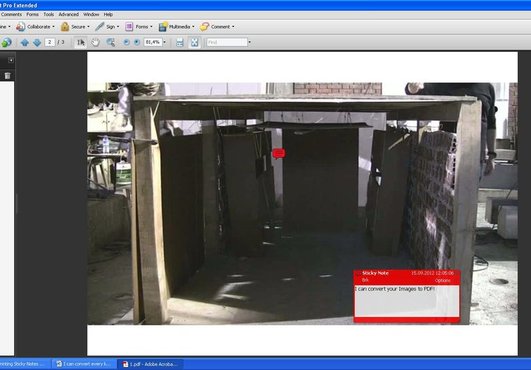Screen dimensions: 531x370
Task: Click inside the Find search box
Action: click(x=227, y=42)
